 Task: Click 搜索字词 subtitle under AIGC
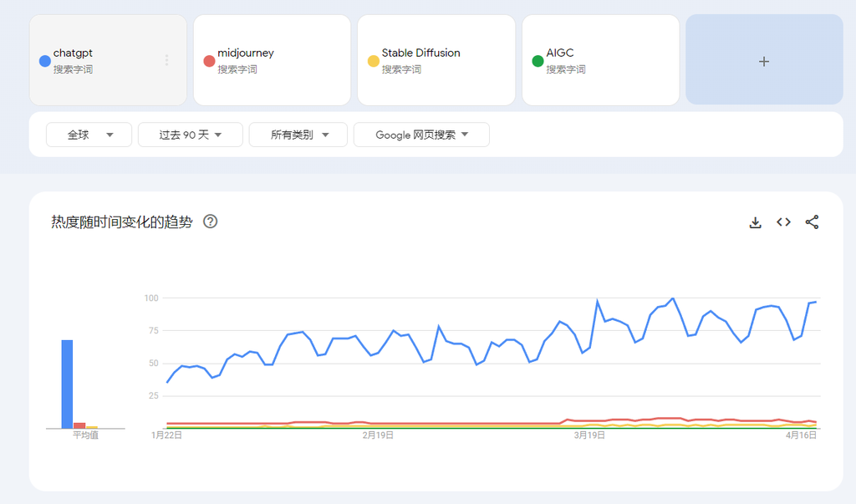[566, 69]
